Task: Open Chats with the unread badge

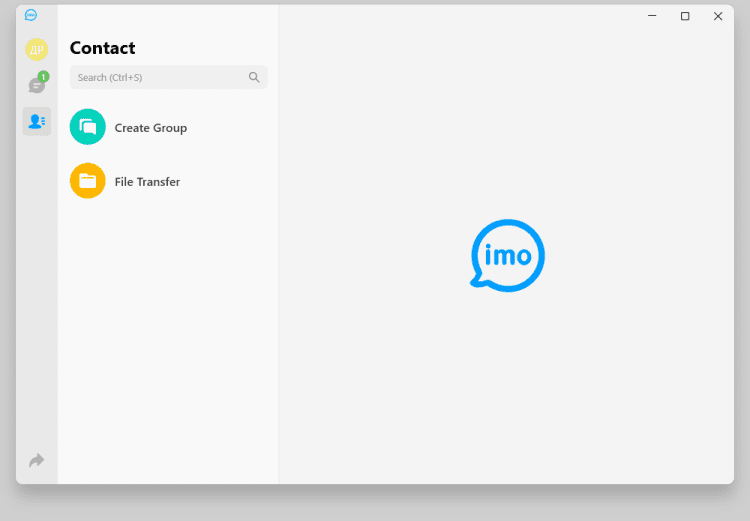Action: click(38, 84)
